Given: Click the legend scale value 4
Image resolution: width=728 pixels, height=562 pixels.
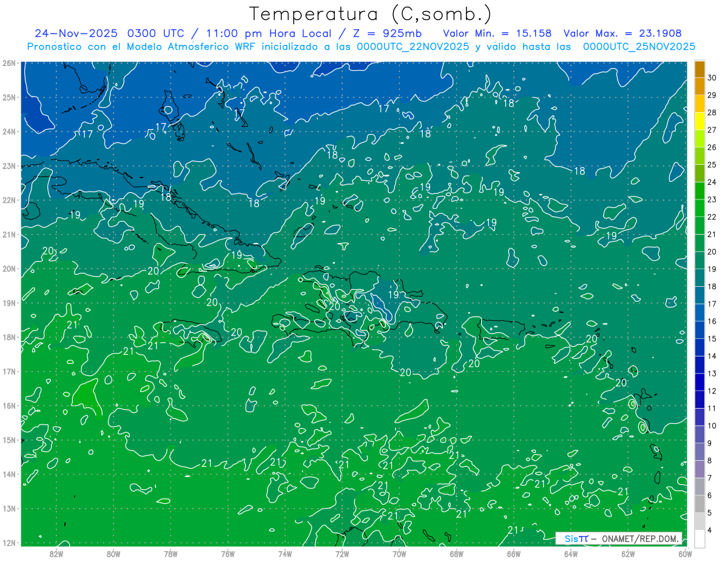Looking at the screenshot, I should (x=710, y=530).
